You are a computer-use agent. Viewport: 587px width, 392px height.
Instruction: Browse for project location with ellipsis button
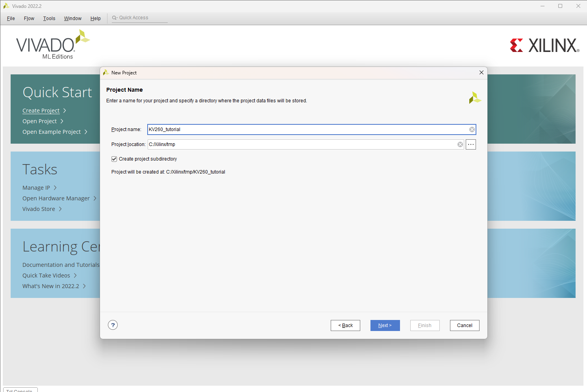point(471,144)
